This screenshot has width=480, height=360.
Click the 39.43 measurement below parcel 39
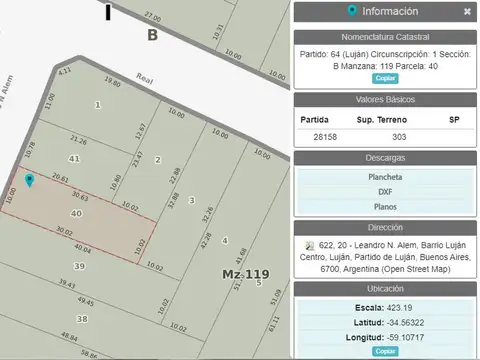click(x=67, y=283)
